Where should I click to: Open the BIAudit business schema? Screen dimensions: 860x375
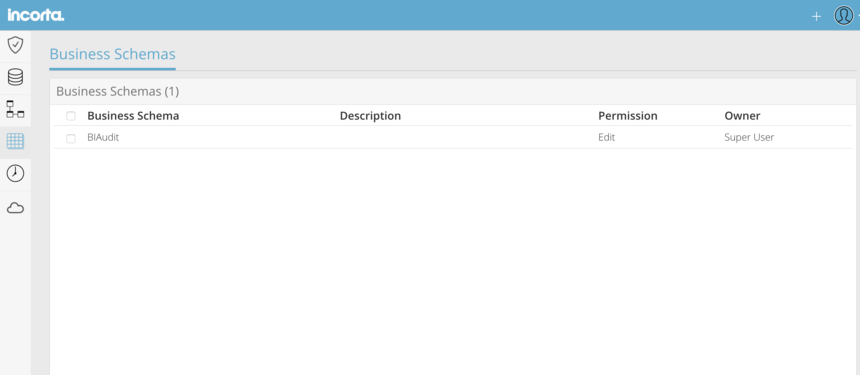click(103, 138)
